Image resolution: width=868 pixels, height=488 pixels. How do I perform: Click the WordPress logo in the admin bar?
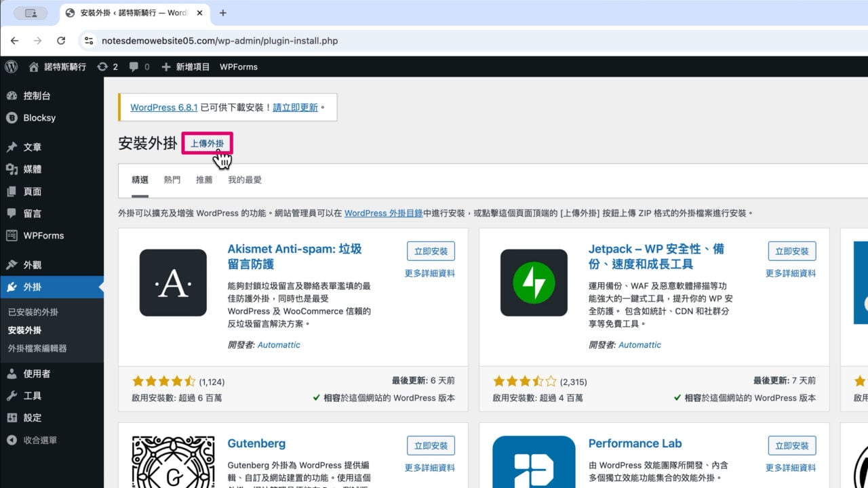click(11, 66)
